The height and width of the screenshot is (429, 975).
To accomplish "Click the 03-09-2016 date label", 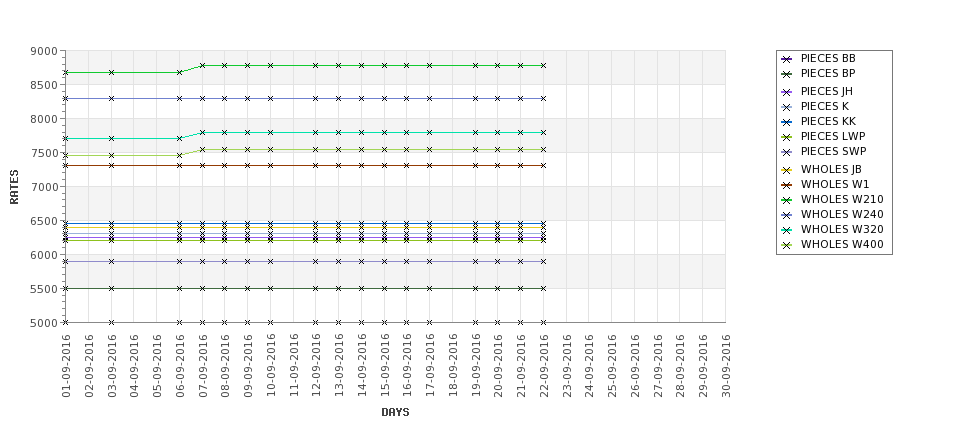I will point(111,366).
